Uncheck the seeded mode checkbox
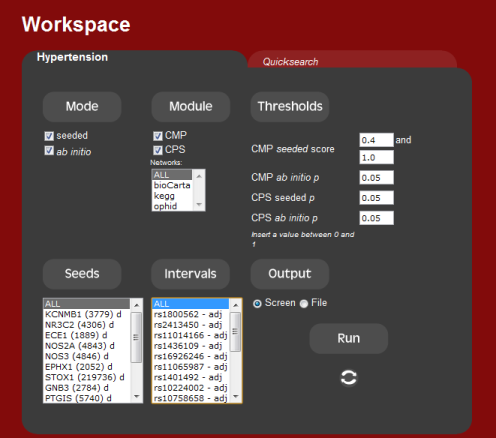 coord(49,136)
